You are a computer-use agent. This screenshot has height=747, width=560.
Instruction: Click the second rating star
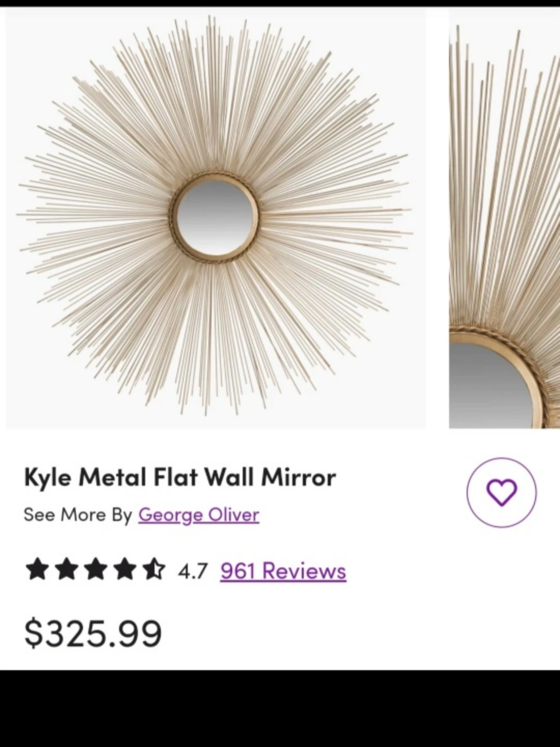[66, 569]
